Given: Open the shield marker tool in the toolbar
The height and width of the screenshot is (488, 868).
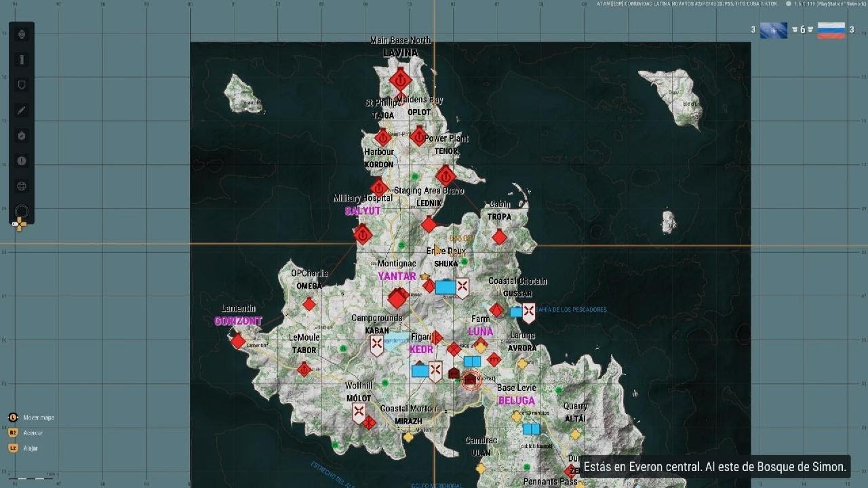Looking at the screenshot, I should (x=22, y=85).
